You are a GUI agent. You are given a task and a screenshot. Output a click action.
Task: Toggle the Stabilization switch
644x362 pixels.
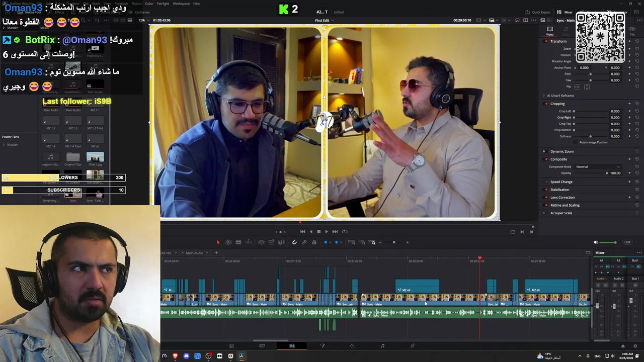click(x=546, y=190)
